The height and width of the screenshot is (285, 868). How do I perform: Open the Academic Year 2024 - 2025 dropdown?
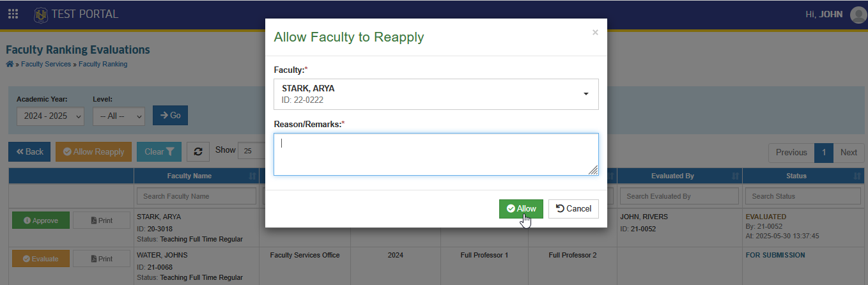tap(50, 116)
